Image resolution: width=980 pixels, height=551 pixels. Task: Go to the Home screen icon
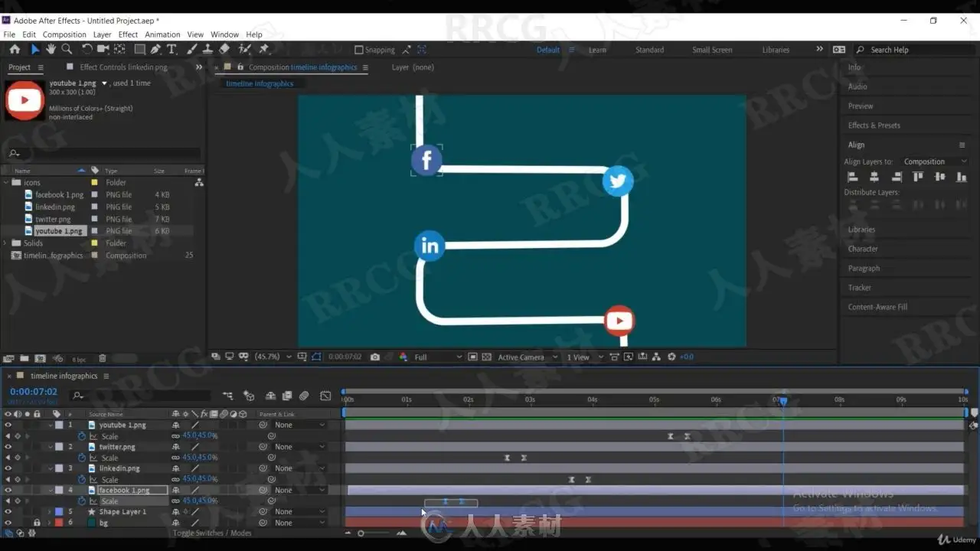[x=15, y=49]
